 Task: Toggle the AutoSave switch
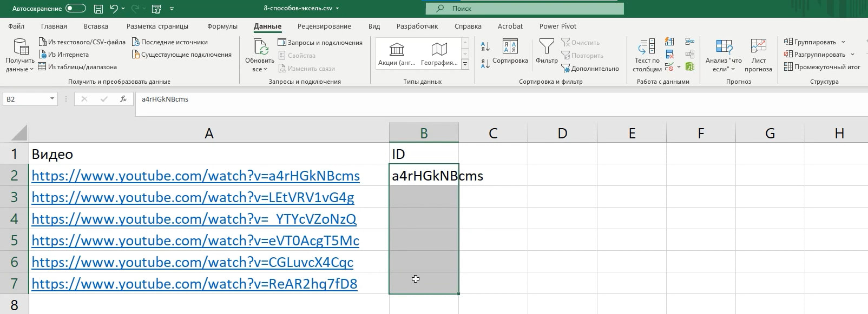[x=75, y=9]
